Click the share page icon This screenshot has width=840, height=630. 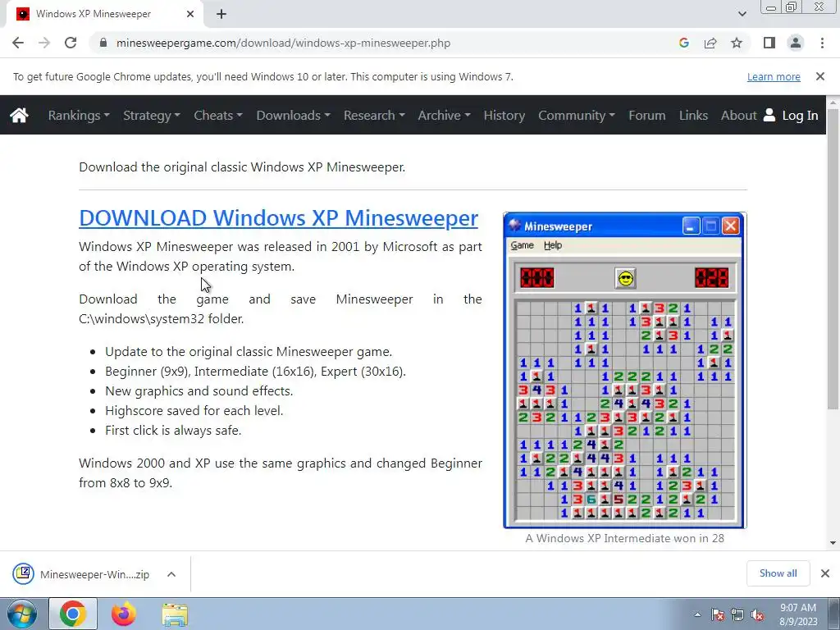click(710, 43)
